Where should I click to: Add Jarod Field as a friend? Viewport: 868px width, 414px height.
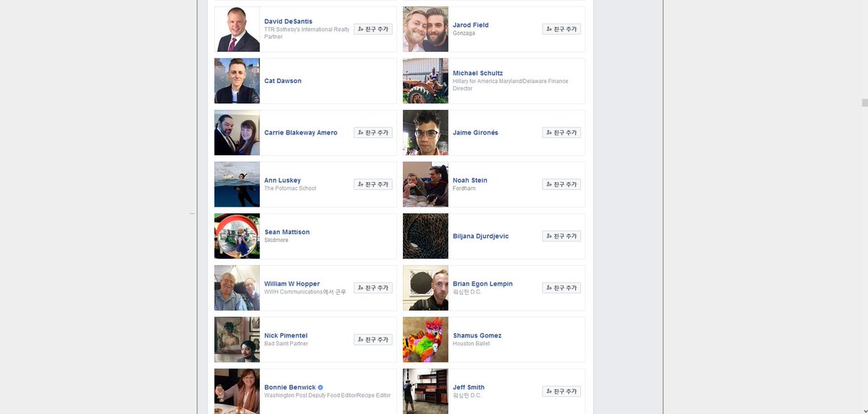point(562,29)
